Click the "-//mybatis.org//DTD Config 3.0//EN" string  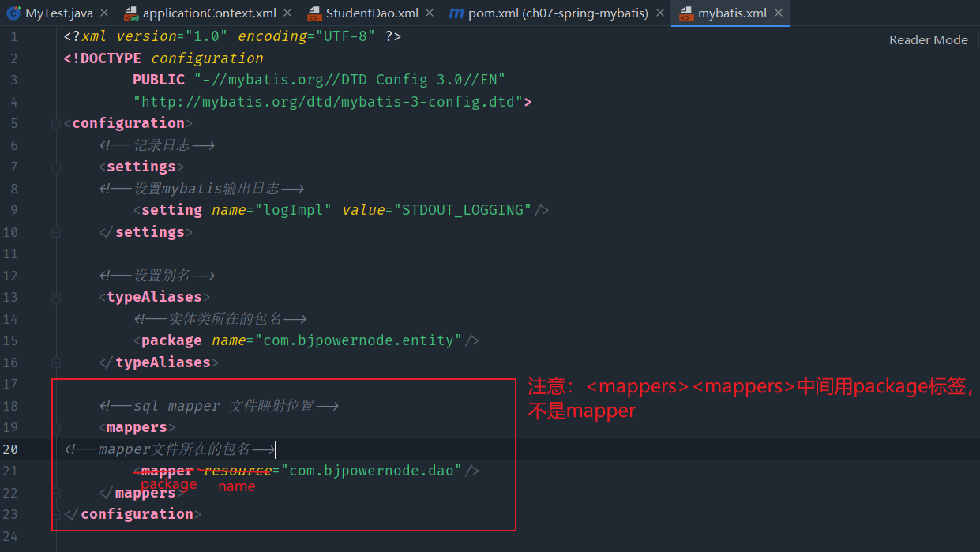tap(350, 80)
